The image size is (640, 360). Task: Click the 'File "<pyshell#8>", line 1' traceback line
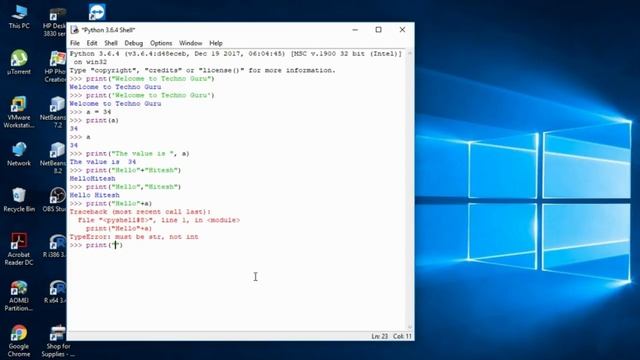point(159,220)
